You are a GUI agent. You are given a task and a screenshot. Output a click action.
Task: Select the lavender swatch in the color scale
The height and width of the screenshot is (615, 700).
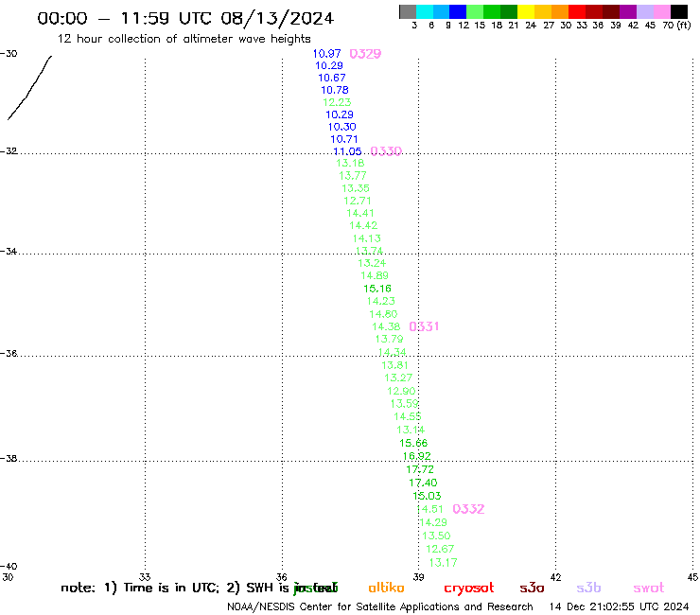[x=645, y=11]
